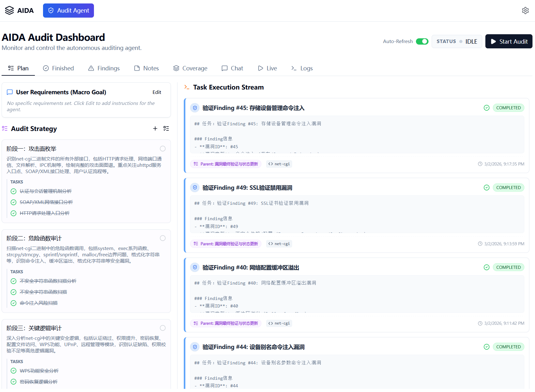535x392 pixels.
Task: Toggle completed check for SOAP/XML网络接口分析
Action: [x=14, y=202]
